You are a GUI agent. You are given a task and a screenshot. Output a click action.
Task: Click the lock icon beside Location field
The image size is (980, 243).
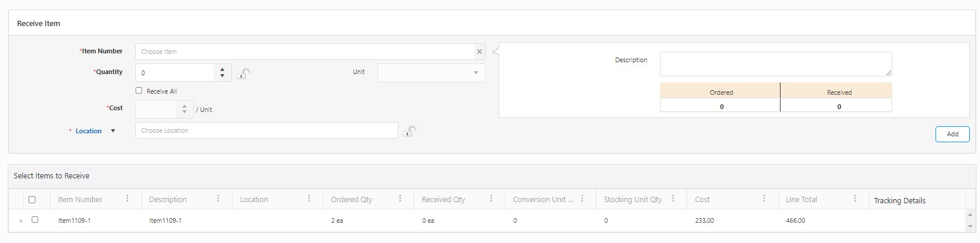coord(409,131)
